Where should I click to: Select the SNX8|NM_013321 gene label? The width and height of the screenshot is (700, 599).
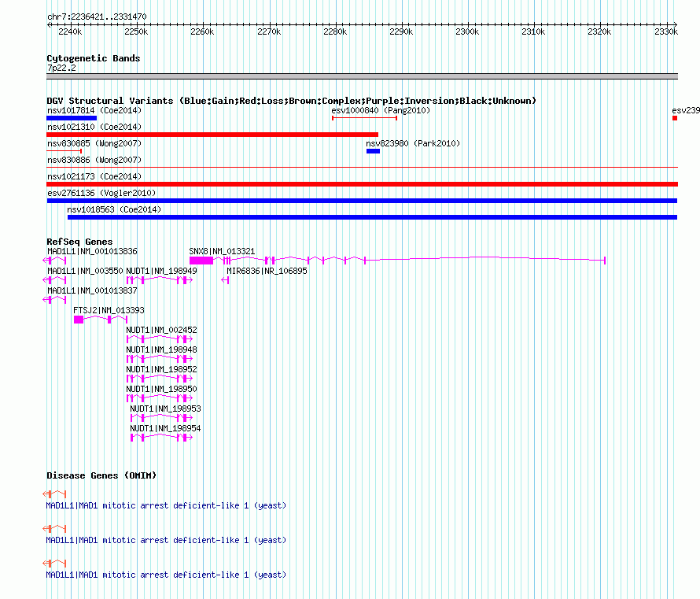click(222, 251)
